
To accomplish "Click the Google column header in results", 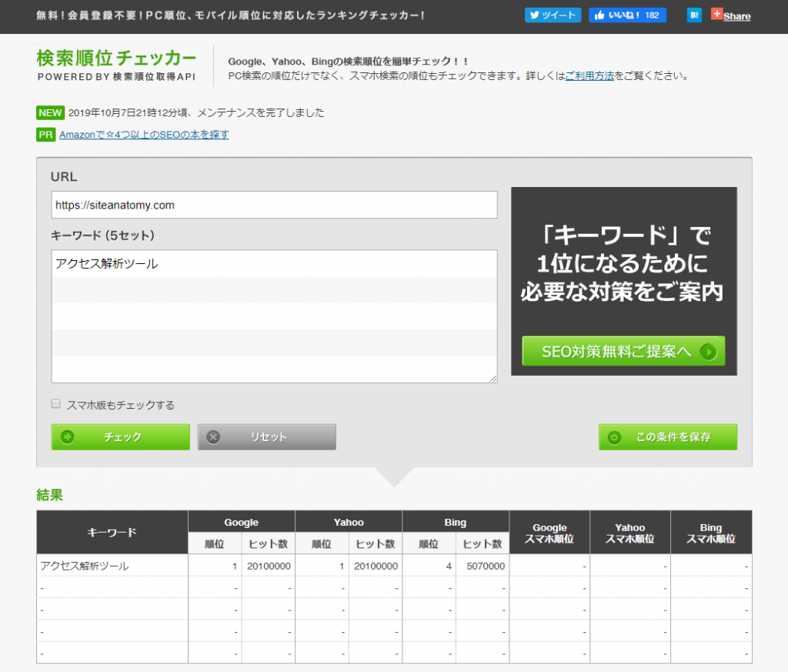I will click(x=241, y=522).
